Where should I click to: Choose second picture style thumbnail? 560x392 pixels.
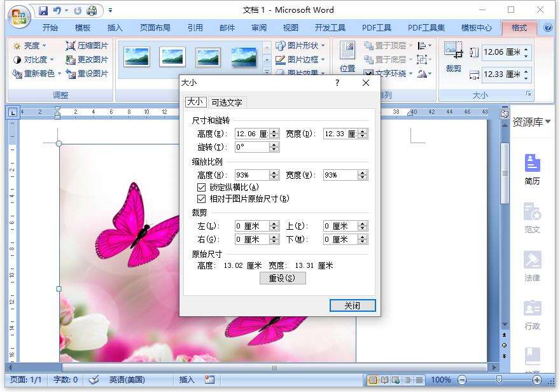pos(172,57)
